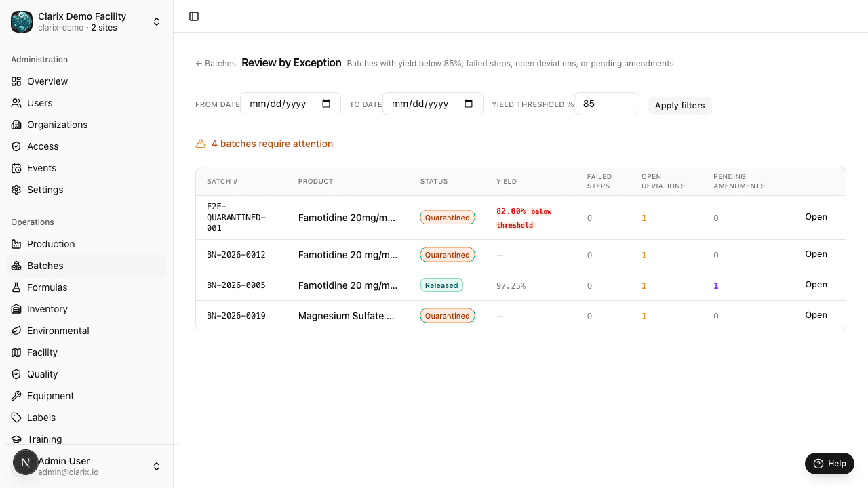Click batch number E2E-QUARANTINED-001 text
The height and width of the screenshot is (488, 868).
point(236,218)
